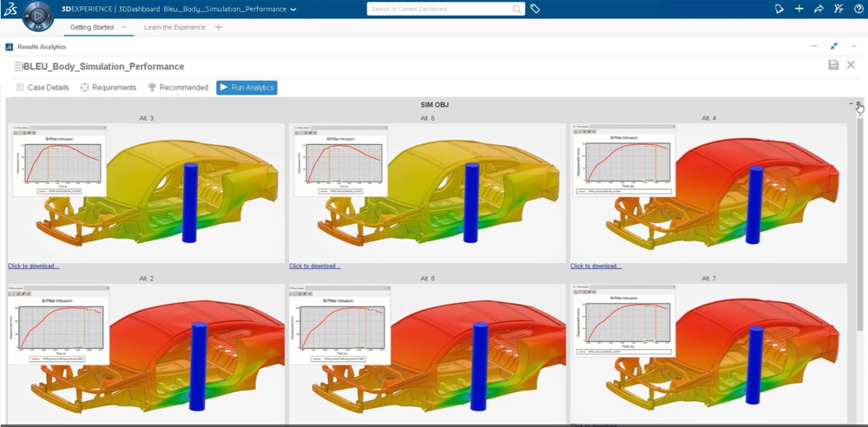Click the share arrow icon

(819, 9)
